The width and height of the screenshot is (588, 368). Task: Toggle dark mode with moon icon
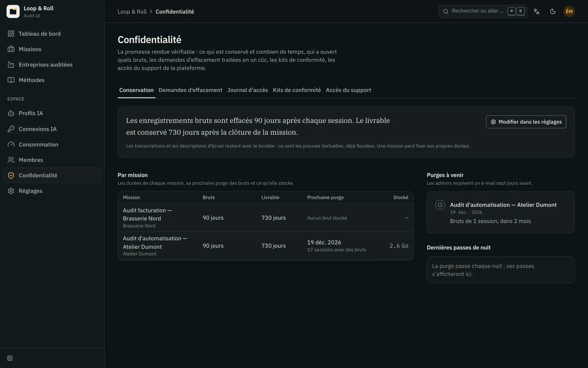pos(553,11)
